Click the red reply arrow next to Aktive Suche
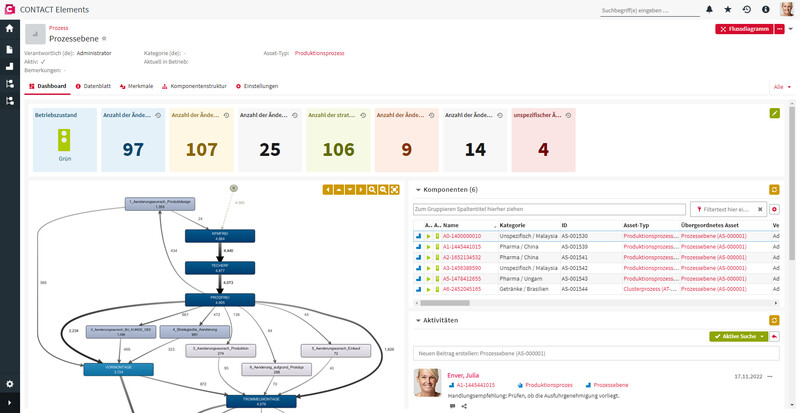This screenshot has width=800, height=413. (x=774, y=336)
